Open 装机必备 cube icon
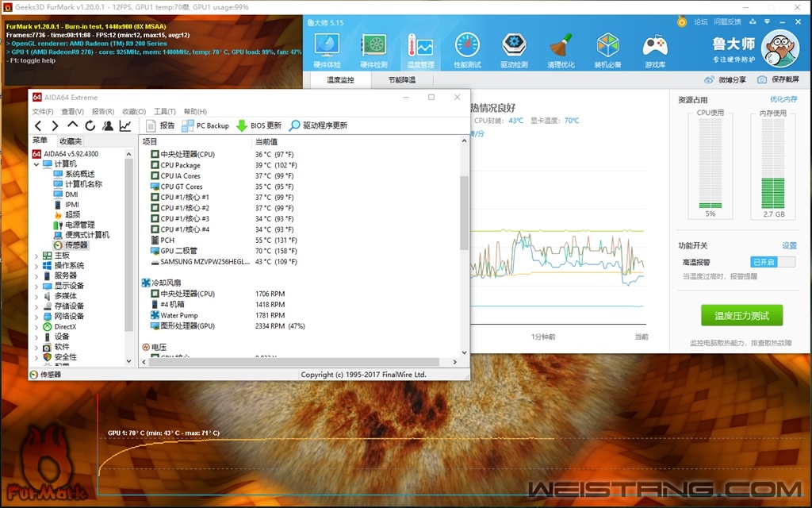 point(607,50)
